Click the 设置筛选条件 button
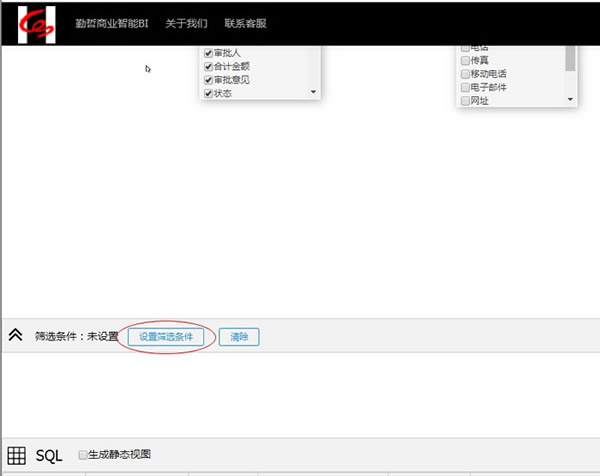The image size is (600, 476). (x=166, y=337)
